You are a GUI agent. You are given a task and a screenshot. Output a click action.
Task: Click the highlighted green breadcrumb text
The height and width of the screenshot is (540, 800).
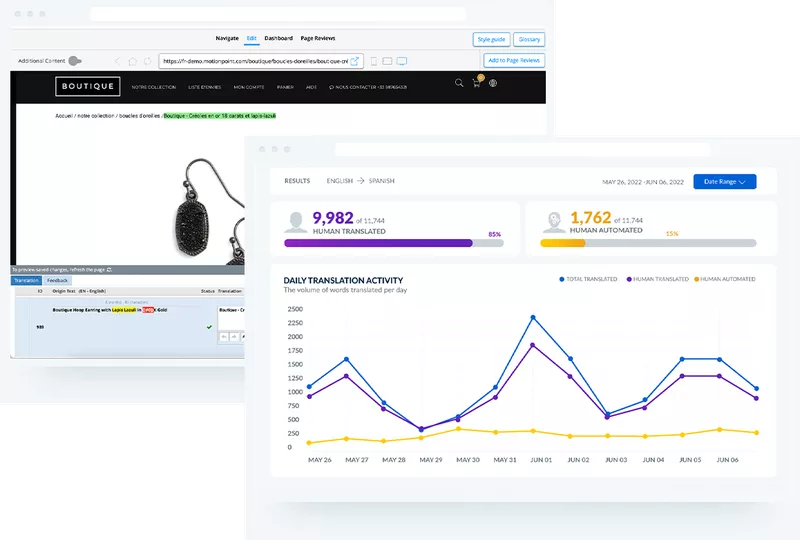coord(219,116)
